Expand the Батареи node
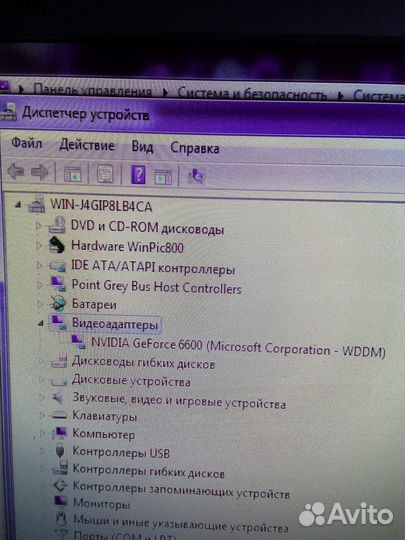The width and height of the screenshot is (405, 540). (x=41, y=304)
